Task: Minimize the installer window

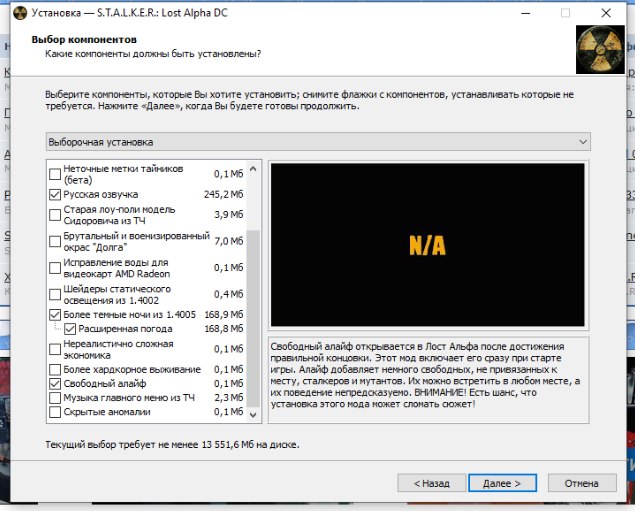Action: [526, 13]
